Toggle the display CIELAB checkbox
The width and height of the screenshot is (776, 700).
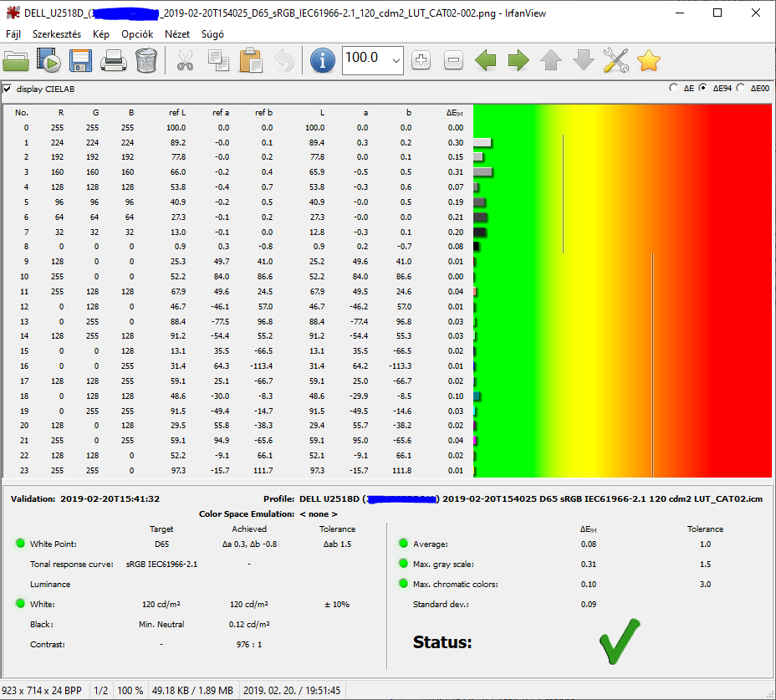coord(8,89)
